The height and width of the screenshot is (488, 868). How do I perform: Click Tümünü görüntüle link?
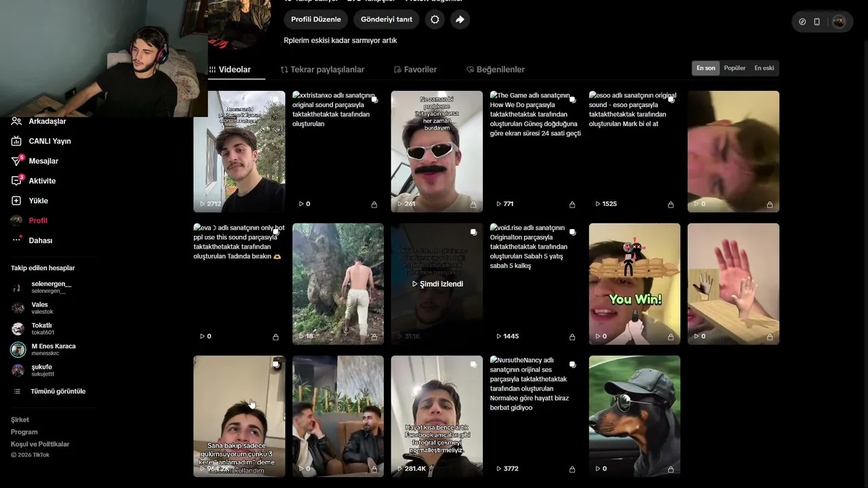coord(58,391)
